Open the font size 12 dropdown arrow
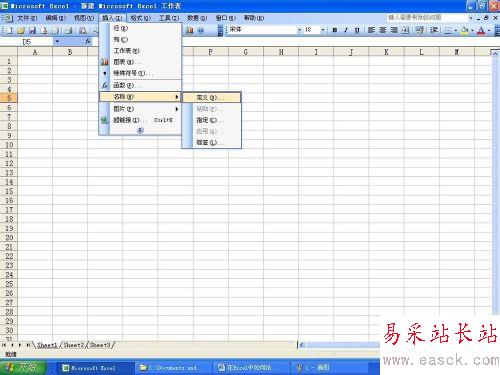This screenshot has width=500, height=375. [323, 30]
